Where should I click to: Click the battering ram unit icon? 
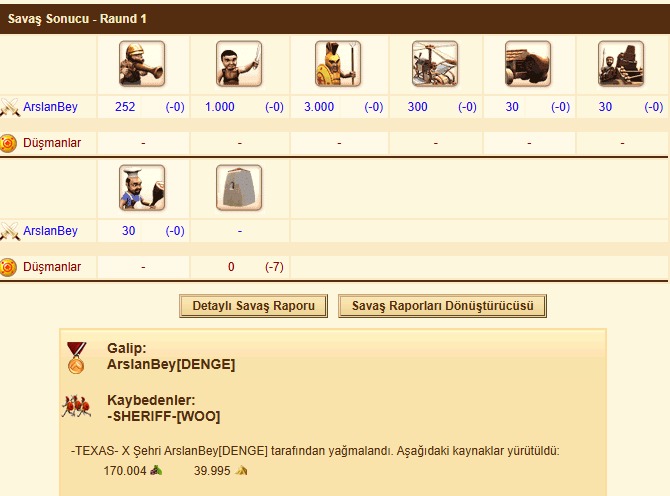point(528,64)
